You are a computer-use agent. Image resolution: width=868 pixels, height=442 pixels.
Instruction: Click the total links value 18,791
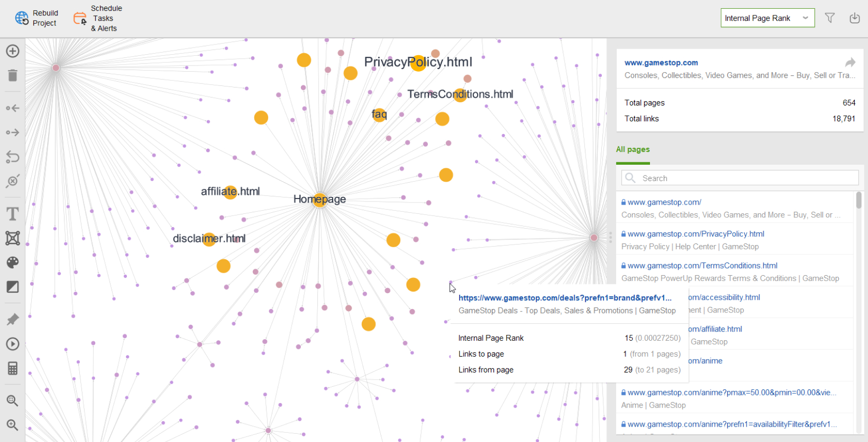pos(844,119)
